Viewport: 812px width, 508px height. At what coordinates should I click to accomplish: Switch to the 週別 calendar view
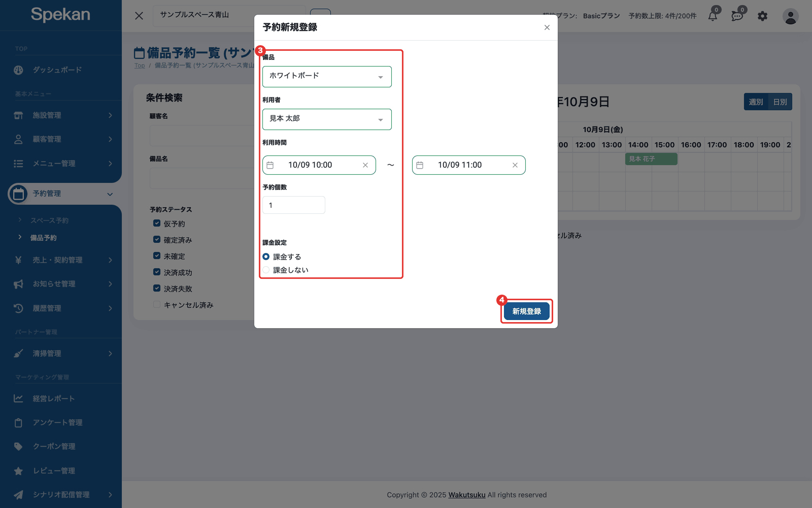756,102
